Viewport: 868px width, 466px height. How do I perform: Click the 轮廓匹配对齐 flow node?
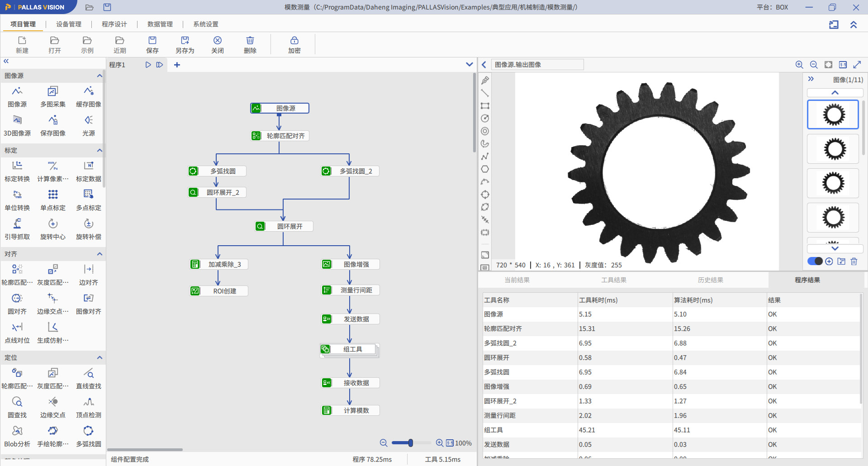[x=280, y=136]
